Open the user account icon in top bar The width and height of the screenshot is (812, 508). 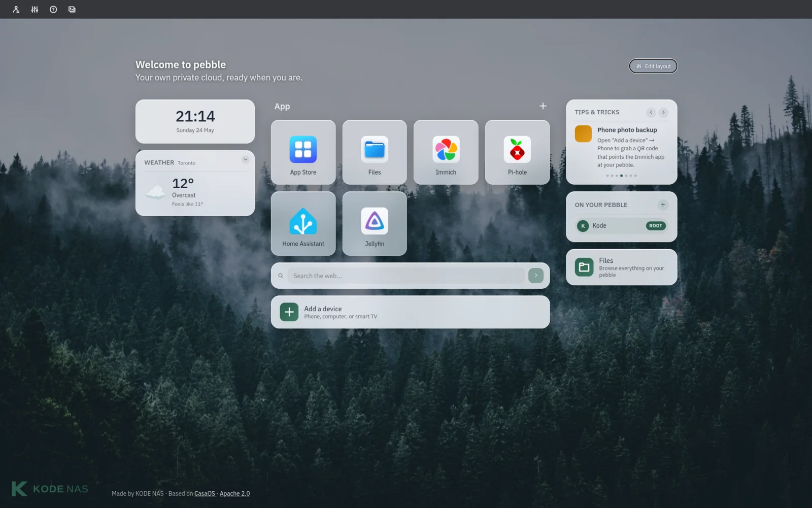pos(16,9)
